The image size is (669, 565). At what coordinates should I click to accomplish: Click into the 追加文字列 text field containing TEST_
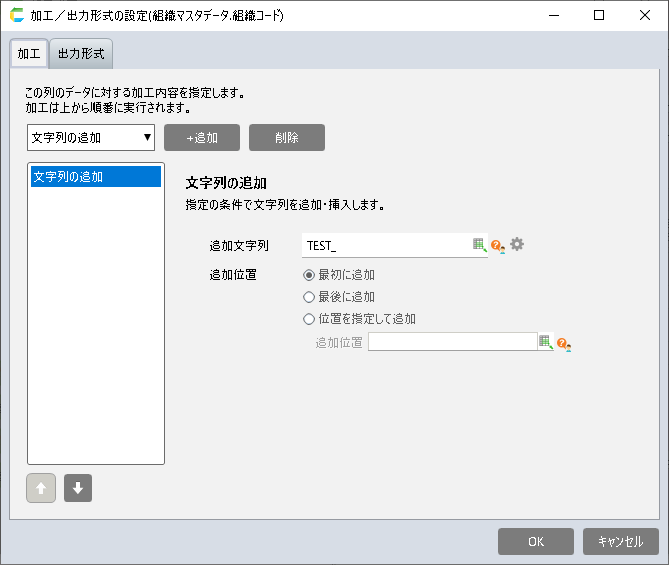(x=385, y=245)
